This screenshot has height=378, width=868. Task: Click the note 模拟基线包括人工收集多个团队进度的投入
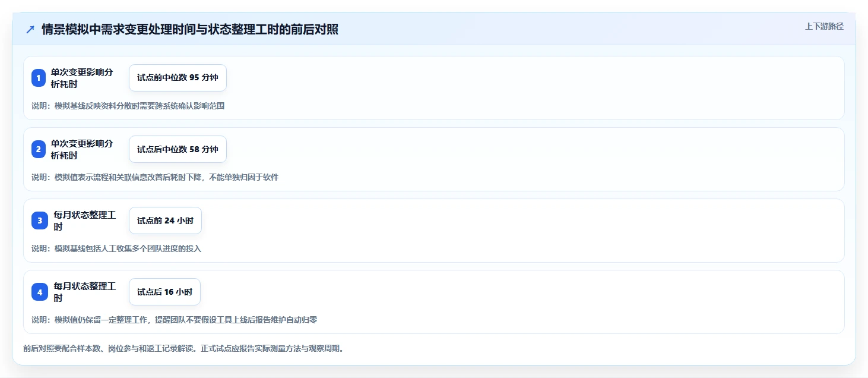[x=116, y=248]
